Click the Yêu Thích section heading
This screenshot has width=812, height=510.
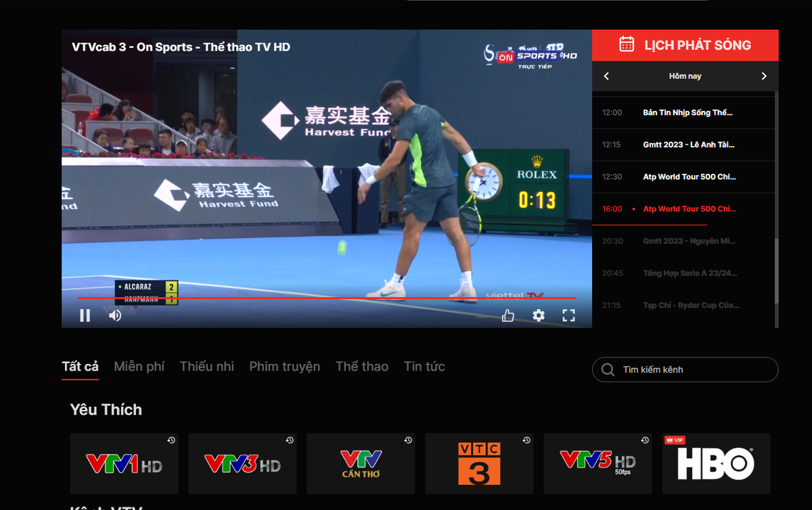(106, 409)
